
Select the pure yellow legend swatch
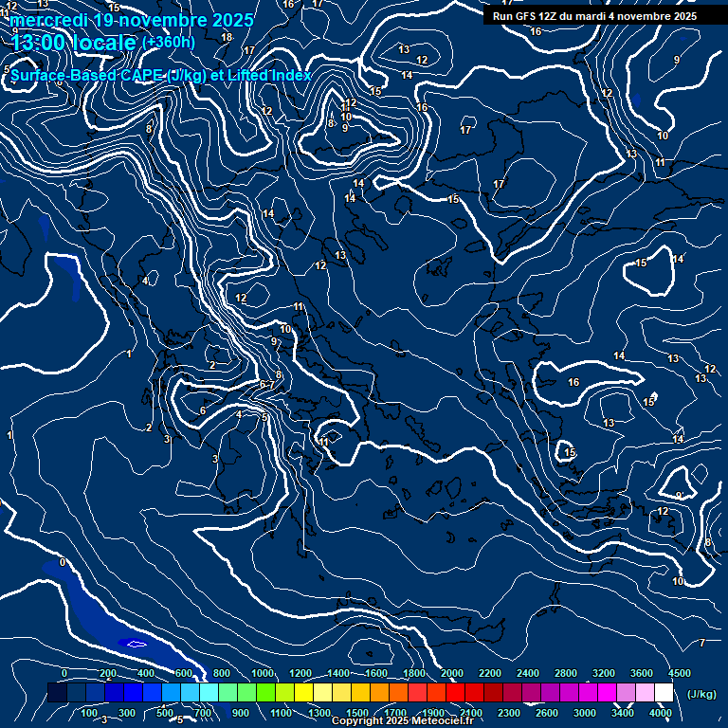click(x=303, y=692)
